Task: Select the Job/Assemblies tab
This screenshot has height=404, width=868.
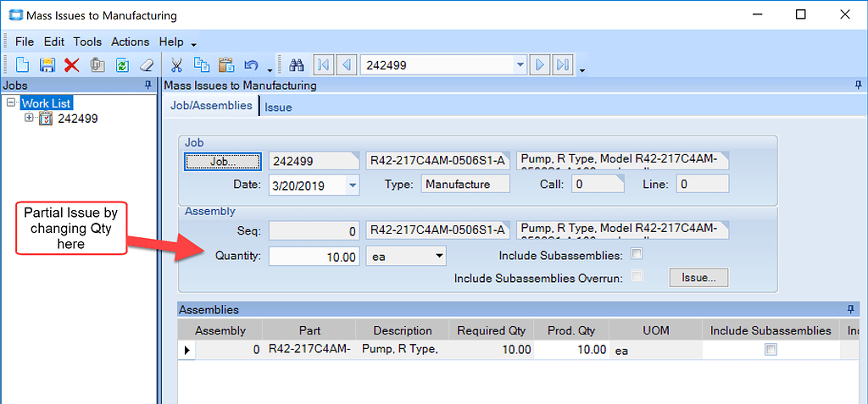Action: point(211,105)
